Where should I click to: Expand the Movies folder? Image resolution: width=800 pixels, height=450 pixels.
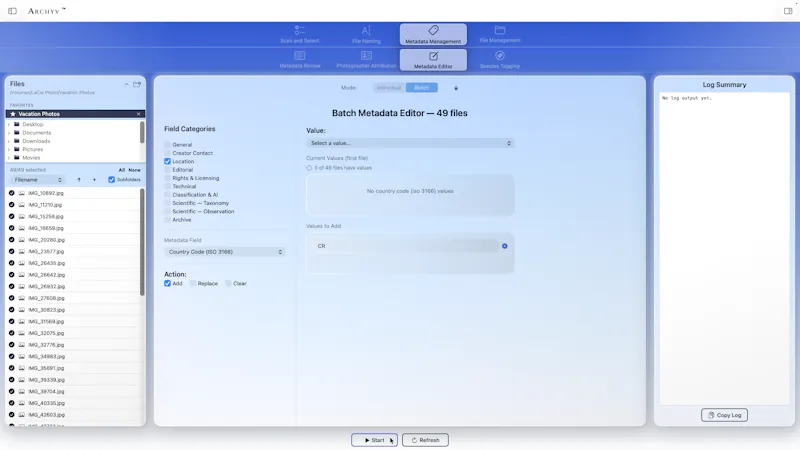9,158
